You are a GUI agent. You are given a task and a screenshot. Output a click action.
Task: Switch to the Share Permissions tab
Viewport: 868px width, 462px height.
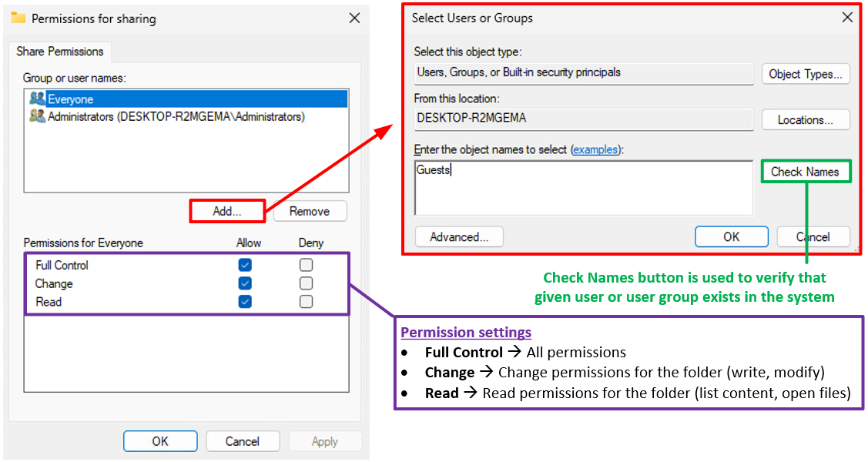[x=60, y=52]
